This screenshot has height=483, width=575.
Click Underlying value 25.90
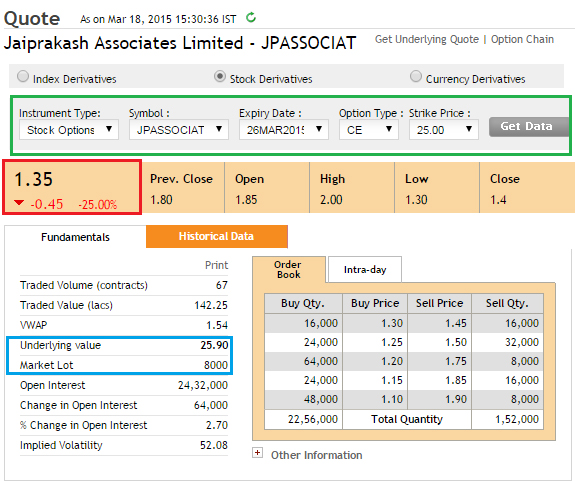coord(214,345)
